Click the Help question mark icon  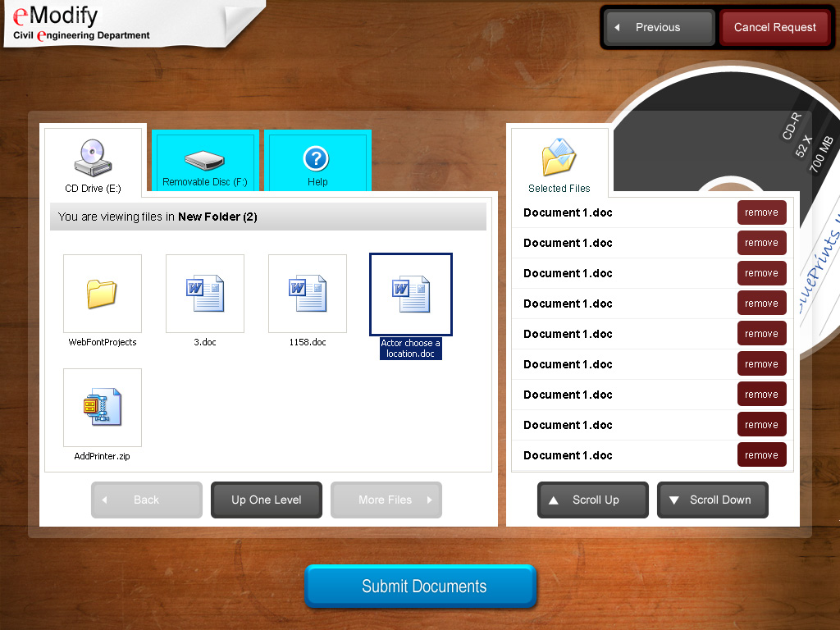[x=316, y=158]
